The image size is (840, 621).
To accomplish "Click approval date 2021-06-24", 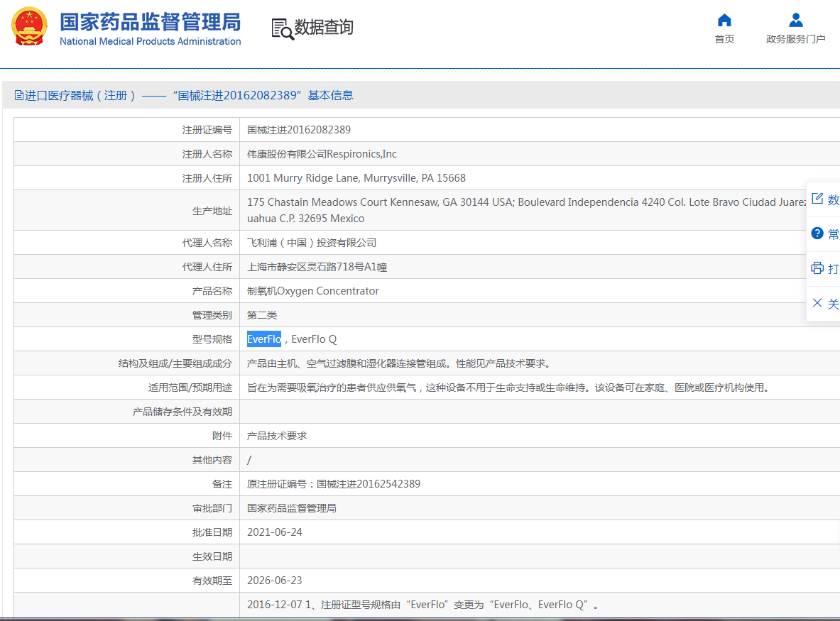I will click(275, 532).
